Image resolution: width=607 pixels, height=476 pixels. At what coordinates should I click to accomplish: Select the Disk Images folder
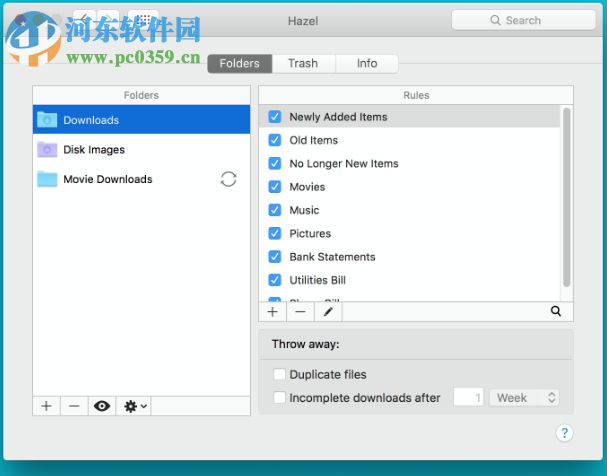click(141, 149)
